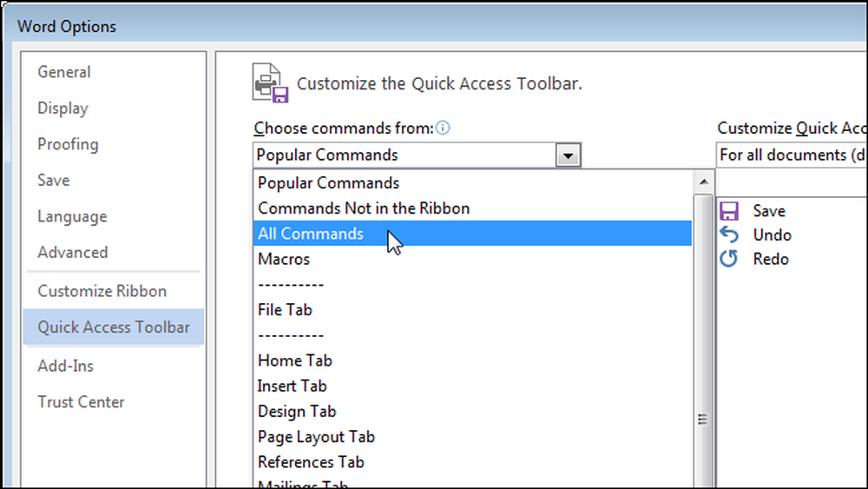Choose Commands Not in the Ribbon
The image size is (868, 489).
472,208
